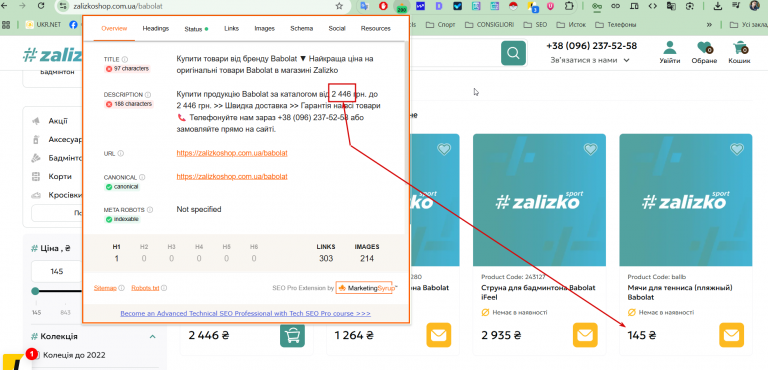This screenshot has width=768, height=370.
Task: Open the Обране favorites heart icon
Action: [704, 52]
